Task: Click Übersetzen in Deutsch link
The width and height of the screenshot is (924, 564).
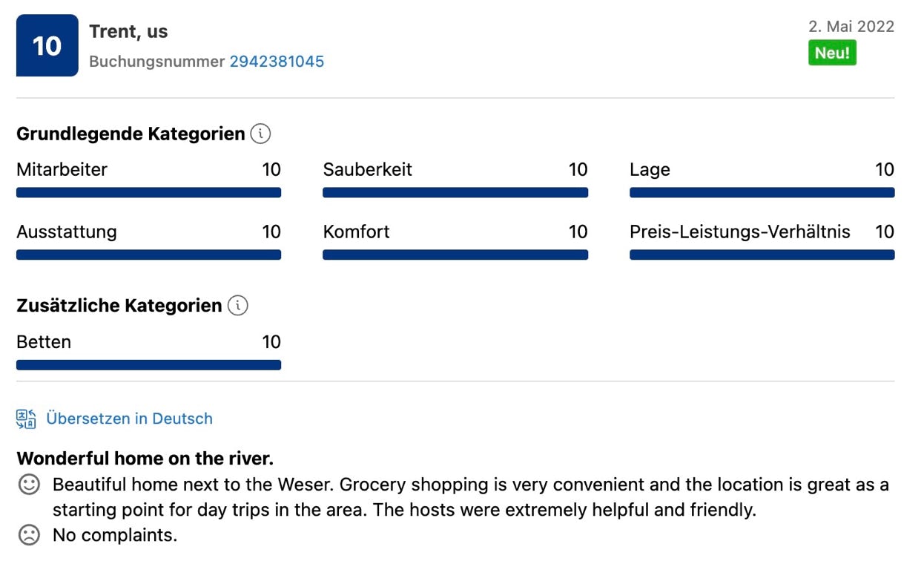Action: point(129,419)
